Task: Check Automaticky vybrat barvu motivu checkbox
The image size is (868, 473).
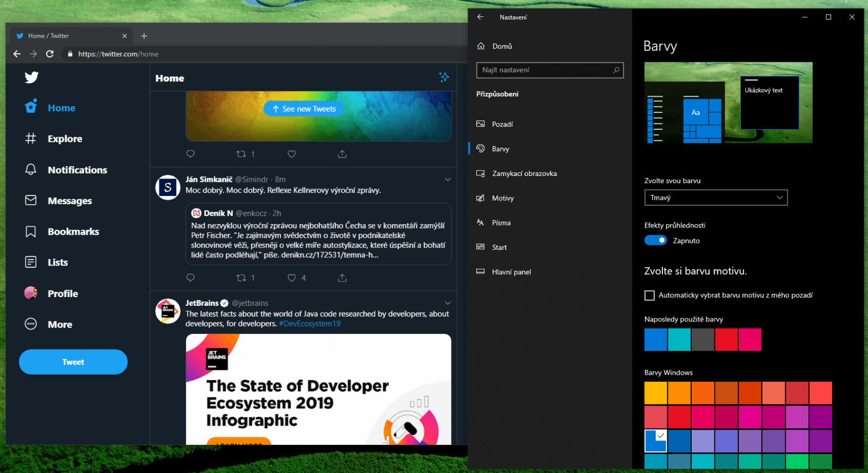Action: 649,295
